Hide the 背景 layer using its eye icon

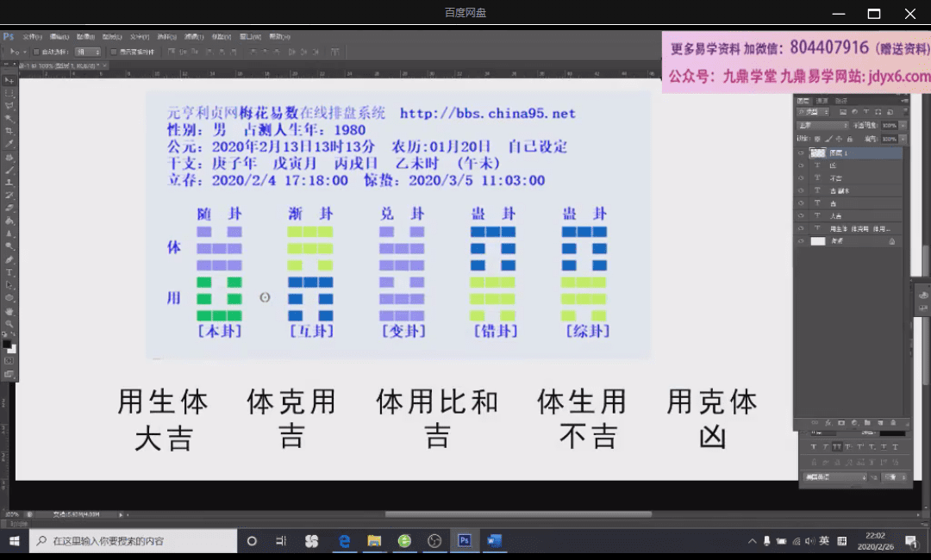801,241
